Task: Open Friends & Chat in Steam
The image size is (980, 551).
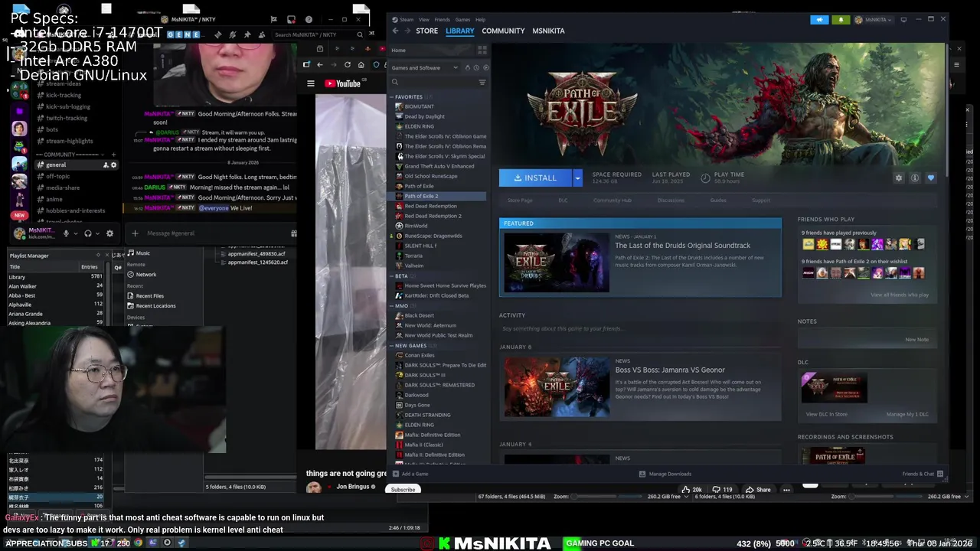Action: pyautogui.click(x=923, y=474)
